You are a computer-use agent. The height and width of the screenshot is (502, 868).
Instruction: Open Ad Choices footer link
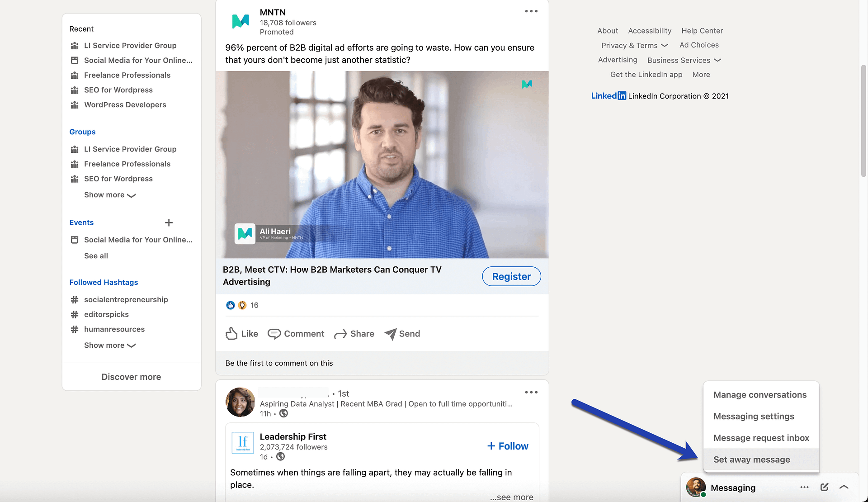coord(699,45)
